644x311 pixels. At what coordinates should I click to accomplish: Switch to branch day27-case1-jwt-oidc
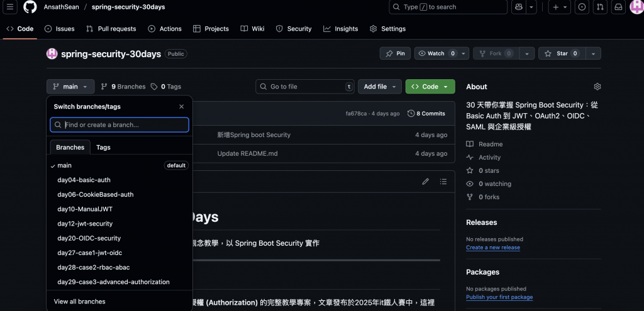click(x=119, y=253)
